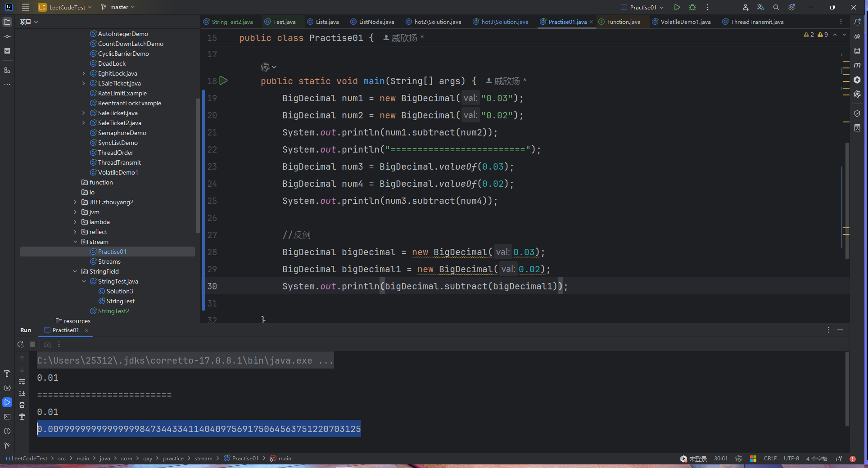Run Practise01 using the green play icon
The width and height of the screenshot is (868, 468).
pyautogui.click(x=677, y=7)
